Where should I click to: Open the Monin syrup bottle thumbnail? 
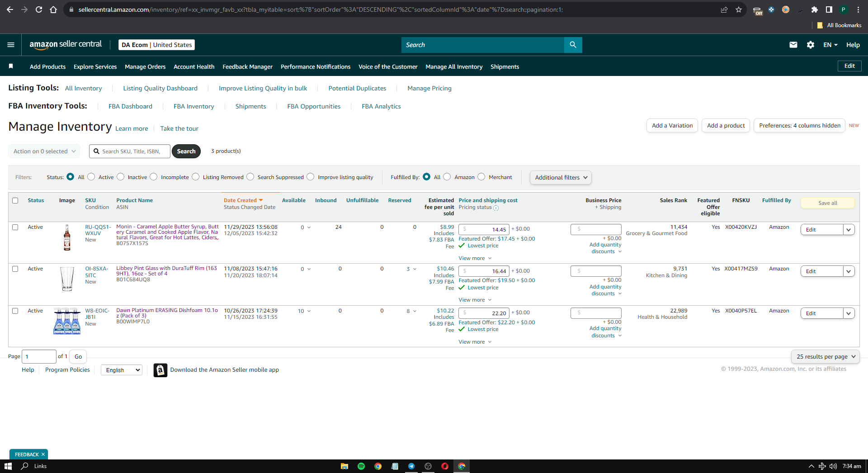click(67, 238)
